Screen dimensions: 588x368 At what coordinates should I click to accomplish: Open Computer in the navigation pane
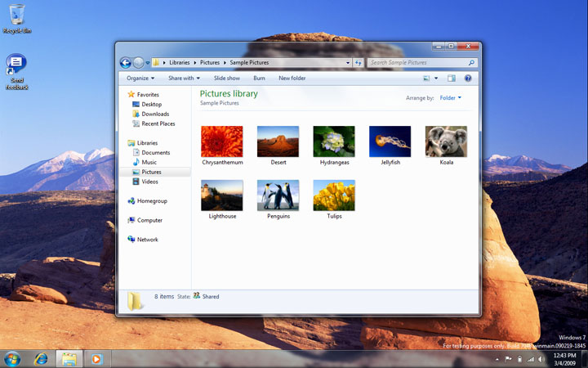point(145,221)
